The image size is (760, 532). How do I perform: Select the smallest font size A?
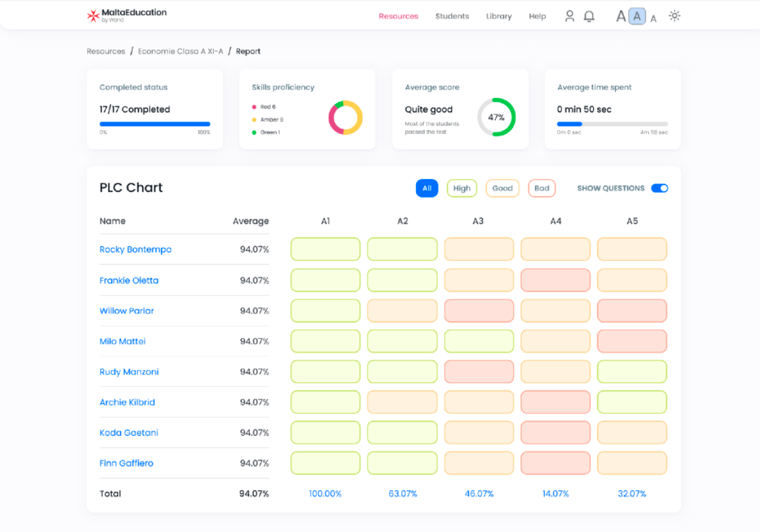pos(653,19)
